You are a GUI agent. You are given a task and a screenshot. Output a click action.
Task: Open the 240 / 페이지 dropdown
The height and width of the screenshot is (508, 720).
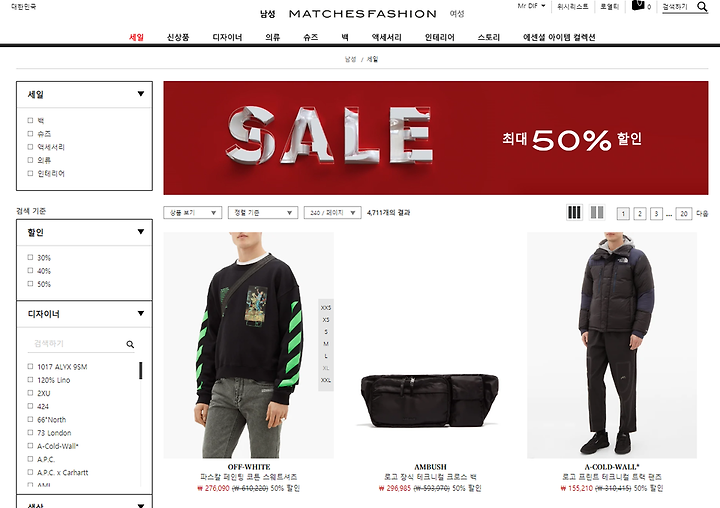coord(332,213)
